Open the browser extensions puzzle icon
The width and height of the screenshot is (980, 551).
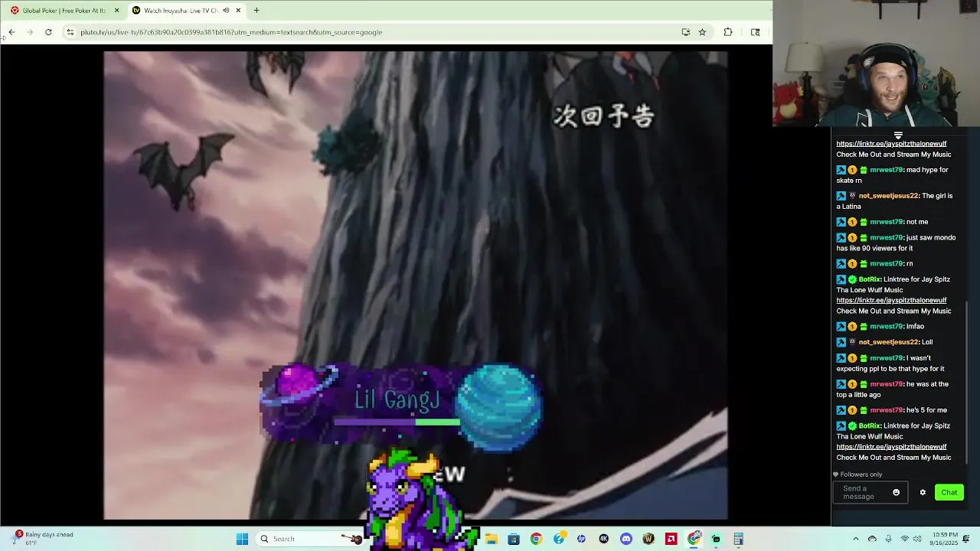click(728, 32)
